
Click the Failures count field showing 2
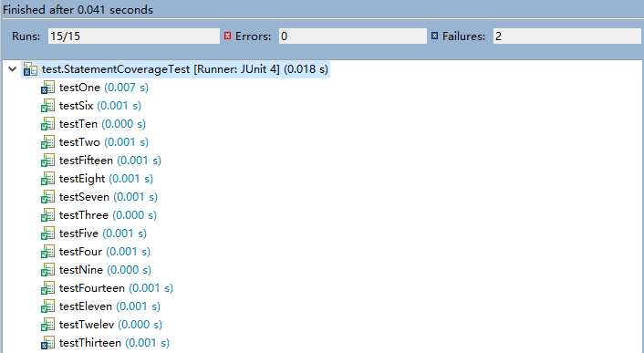[567, 36]
